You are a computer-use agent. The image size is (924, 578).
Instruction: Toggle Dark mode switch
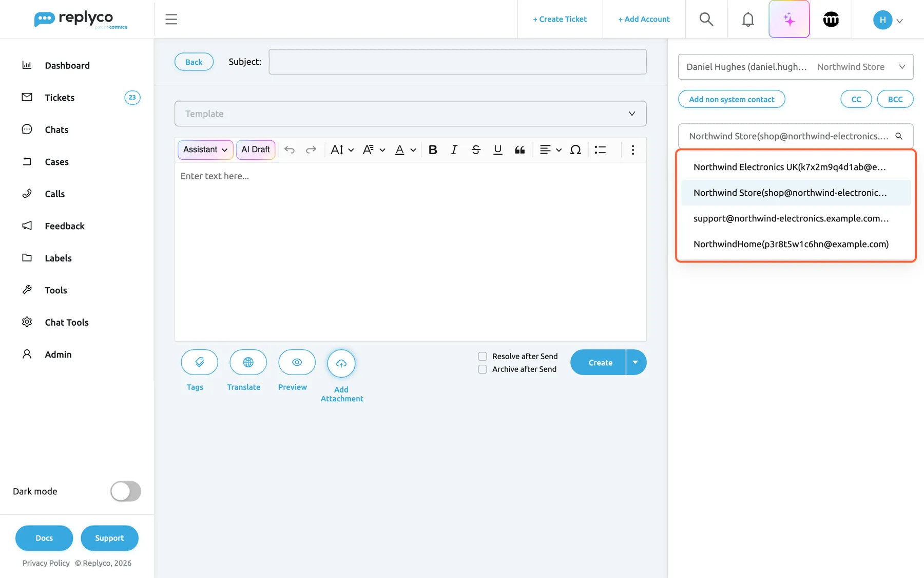point(126,491)
